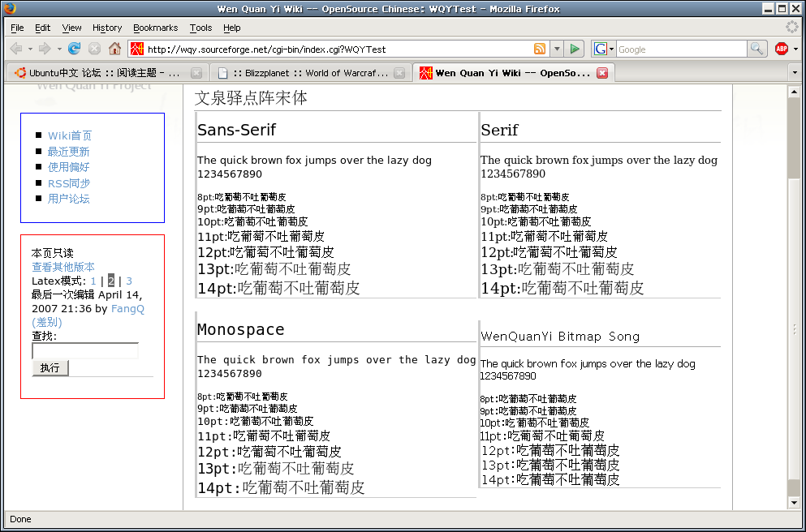
Task: Subscribe via the RSS feed icon
Action: coord(540,49)
